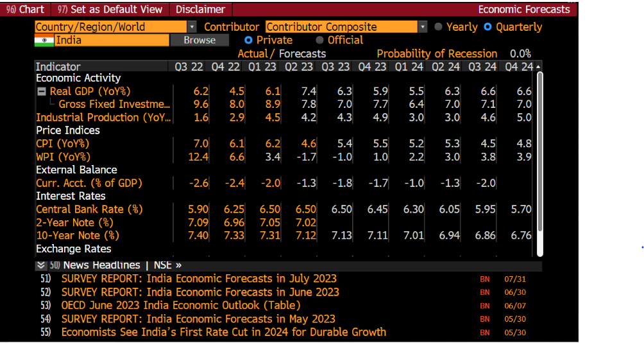This screenshot has width=644, height=343.
Task: Collapse the Real GDP (YoY%) row
Action: pyautogui.click(x=42, y=92)
